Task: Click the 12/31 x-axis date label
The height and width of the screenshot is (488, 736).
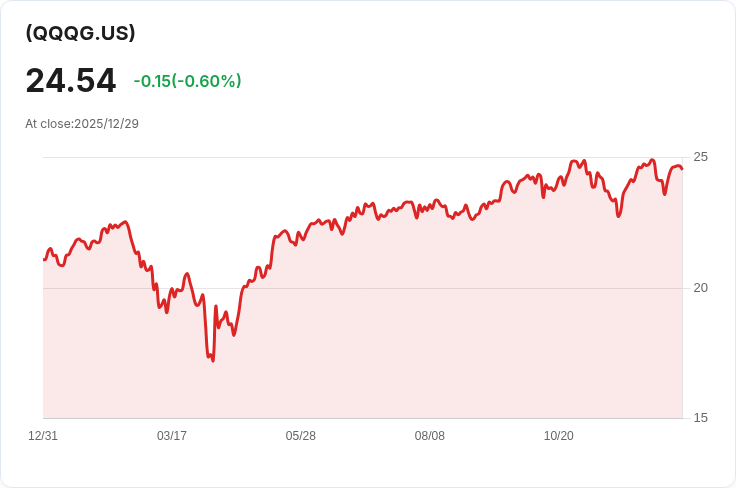Action: point(43,436)
